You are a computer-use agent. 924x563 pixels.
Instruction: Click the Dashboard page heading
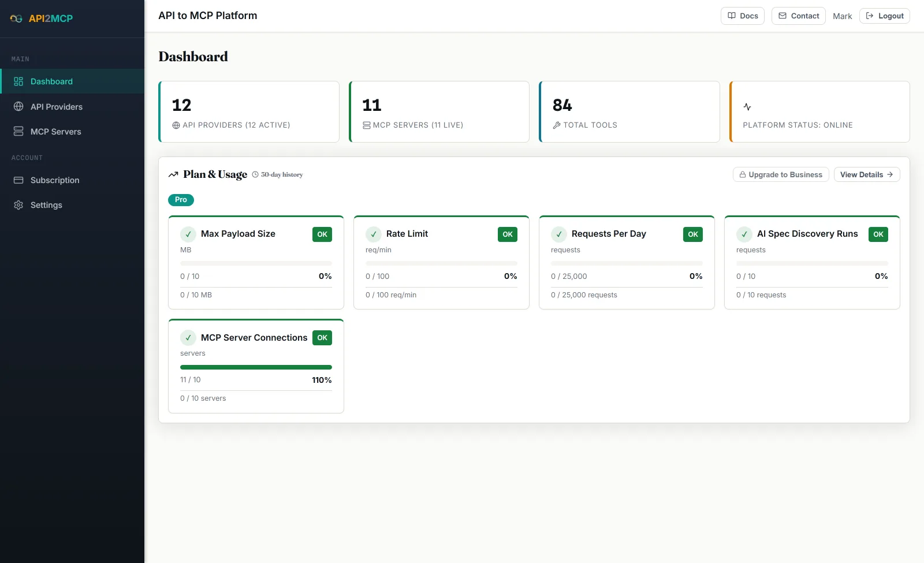[x=193, y=57]
